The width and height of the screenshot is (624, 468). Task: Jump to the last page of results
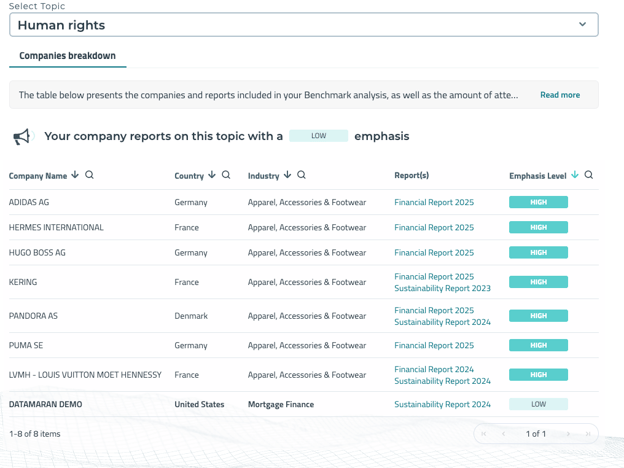(x=588, y=434)
